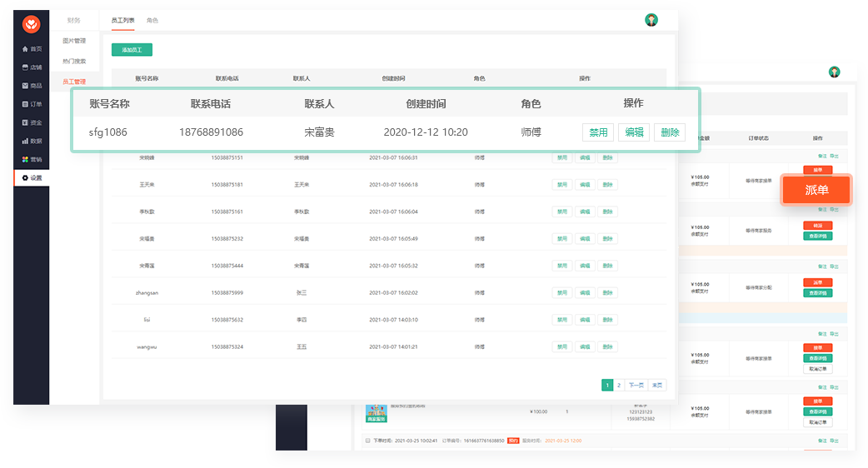Open 订单 orders in the sidebar
Screen dimensions: 868x468
pyautogui.click(x=32, y=104)
